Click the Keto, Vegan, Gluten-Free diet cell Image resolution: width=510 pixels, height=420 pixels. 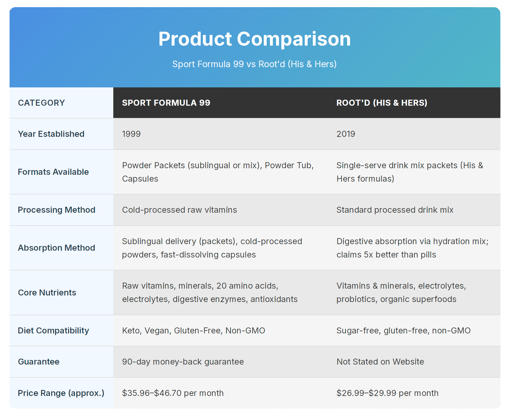(194, 331)
